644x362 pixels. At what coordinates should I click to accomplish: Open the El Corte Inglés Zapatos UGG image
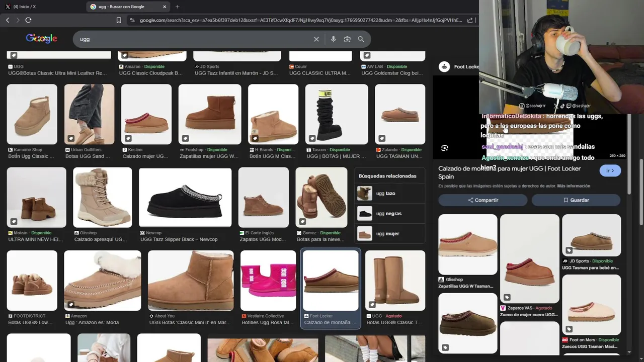(264, 197)
